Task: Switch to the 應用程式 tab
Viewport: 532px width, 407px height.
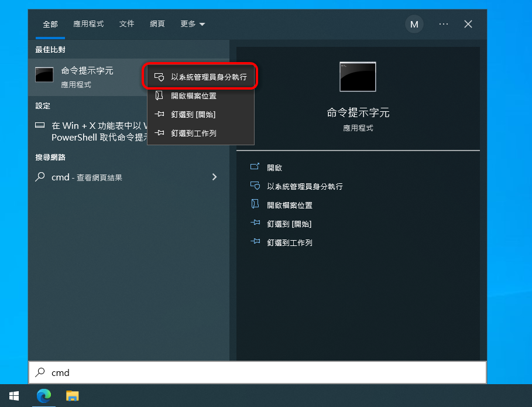Action: pyautogui.click(x=88, y=24)
